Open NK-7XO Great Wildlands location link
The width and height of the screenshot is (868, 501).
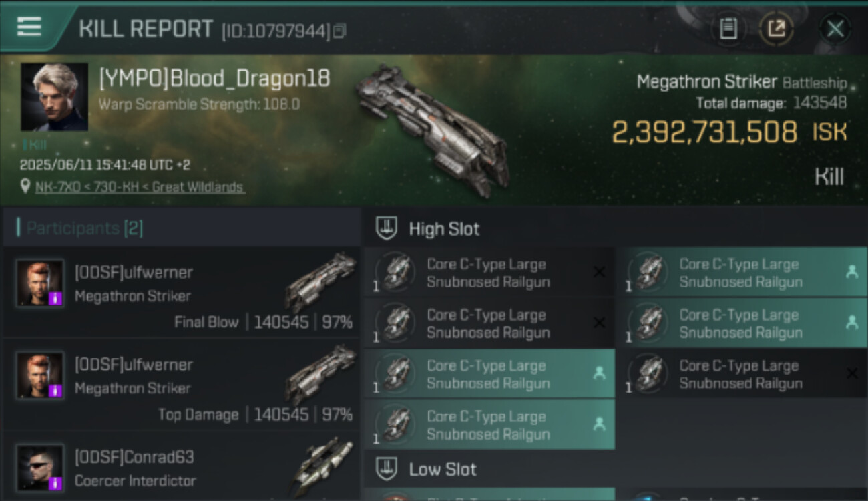pos(140,187)
